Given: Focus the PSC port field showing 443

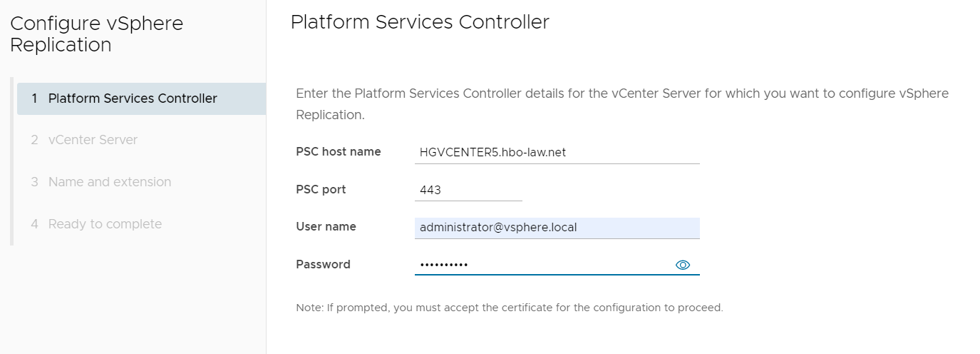Looking at the screenshot, I should pos(468,190).
